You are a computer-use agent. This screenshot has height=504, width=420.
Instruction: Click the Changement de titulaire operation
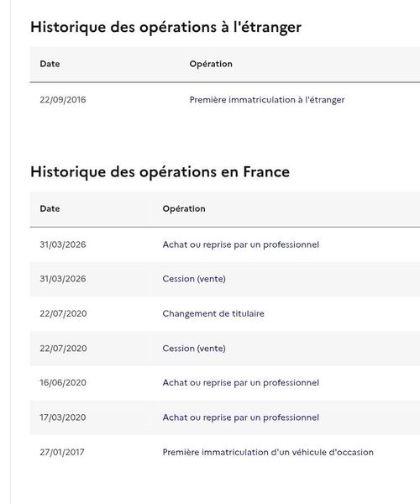[213, 313]
